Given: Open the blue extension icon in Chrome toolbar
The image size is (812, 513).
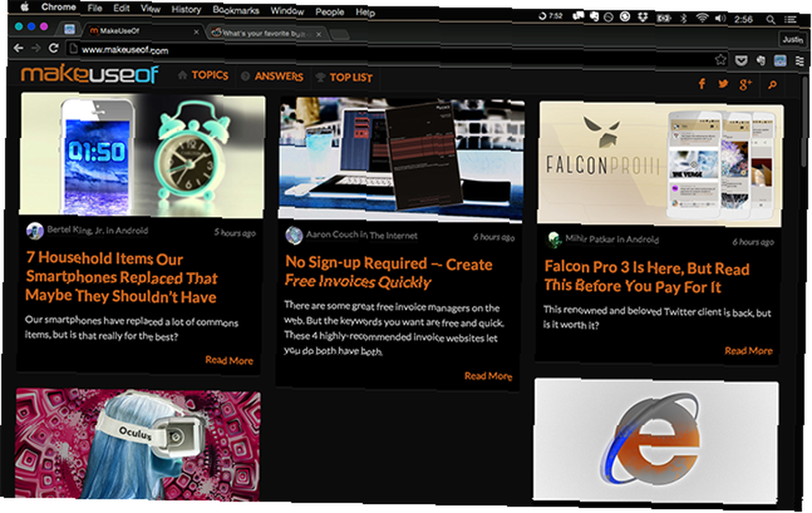Looking at the screenshot, I should [780, 61].
